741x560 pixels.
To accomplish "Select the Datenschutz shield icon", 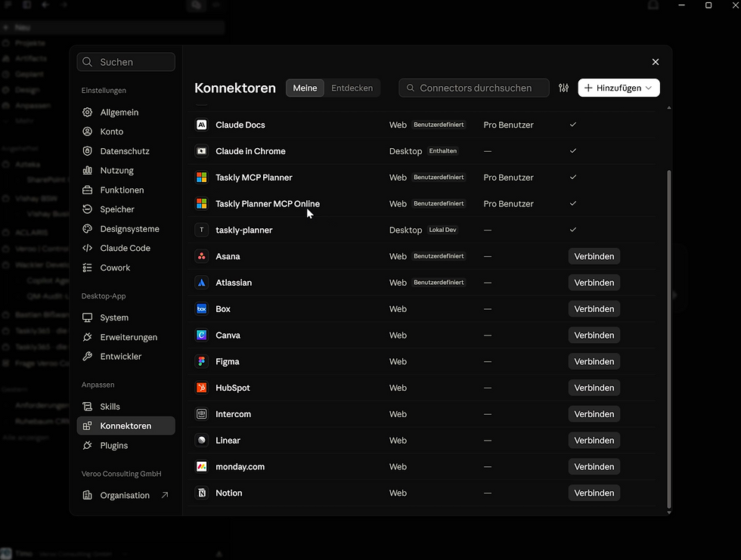I will pos(88,151).
